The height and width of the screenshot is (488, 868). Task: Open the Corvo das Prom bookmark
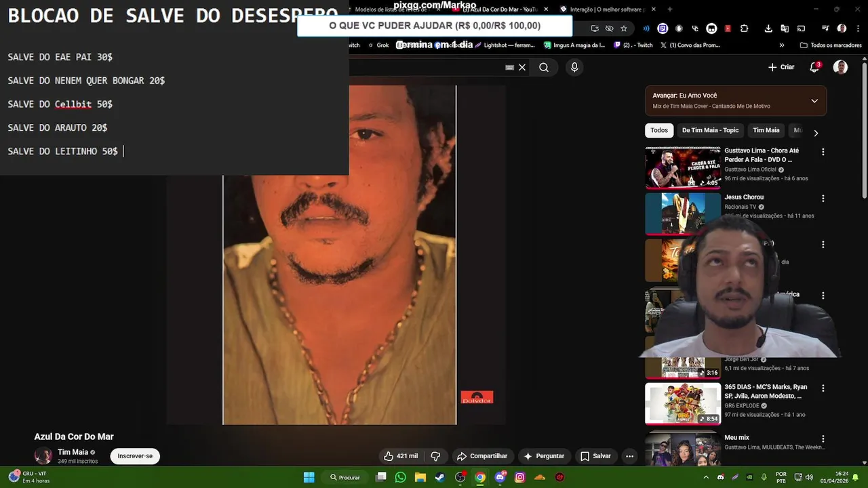(690, 45)
